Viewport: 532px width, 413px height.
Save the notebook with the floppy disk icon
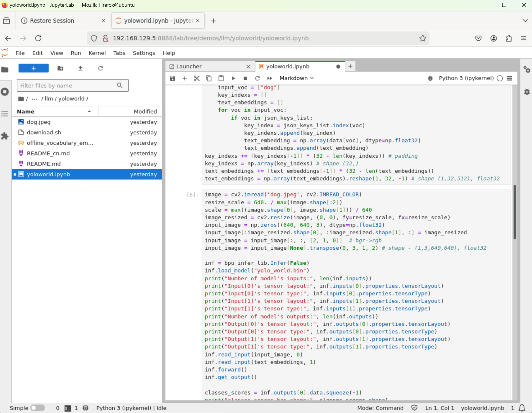[172, 78]
